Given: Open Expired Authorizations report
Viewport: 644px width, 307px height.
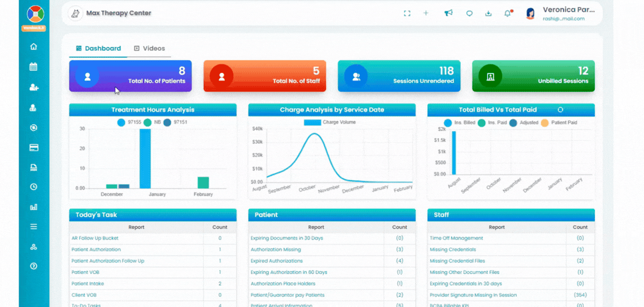Looking at the screenshot, I should click(x=276, y=261).
